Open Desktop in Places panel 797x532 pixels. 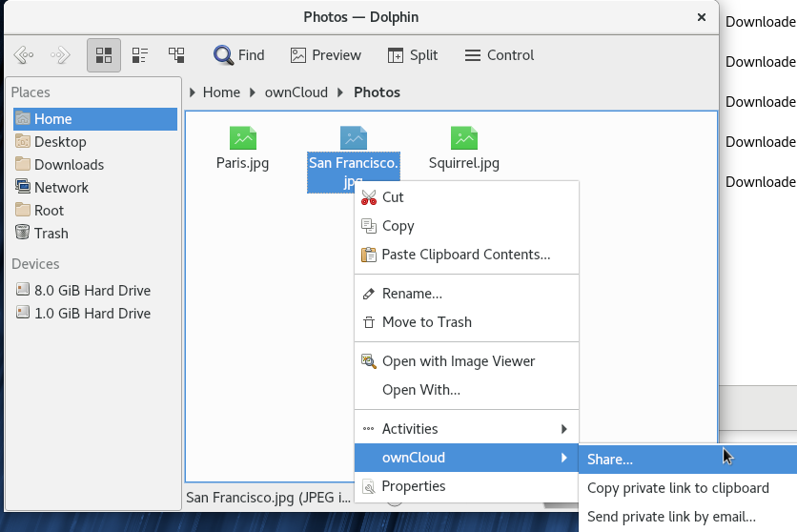pos(95,142)
